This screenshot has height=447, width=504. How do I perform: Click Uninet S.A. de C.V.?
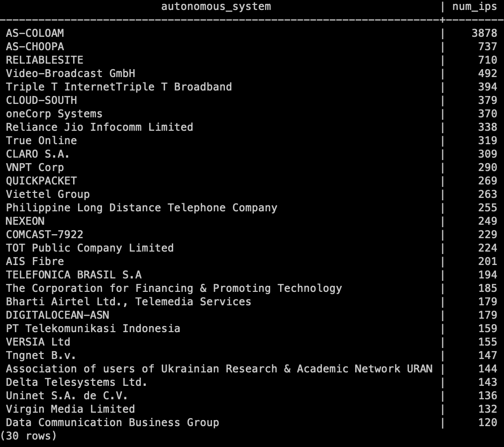67,396
